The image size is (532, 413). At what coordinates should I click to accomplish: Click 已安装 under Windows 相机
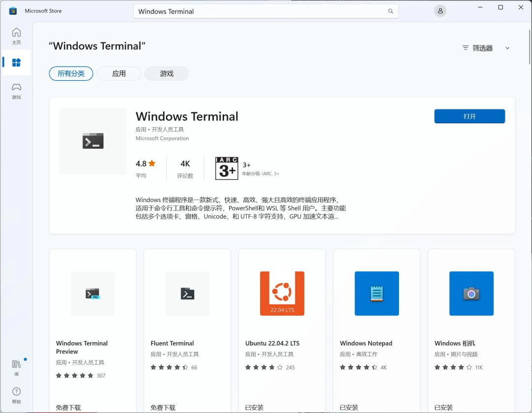pyautogui.click(x=444, y=408)
